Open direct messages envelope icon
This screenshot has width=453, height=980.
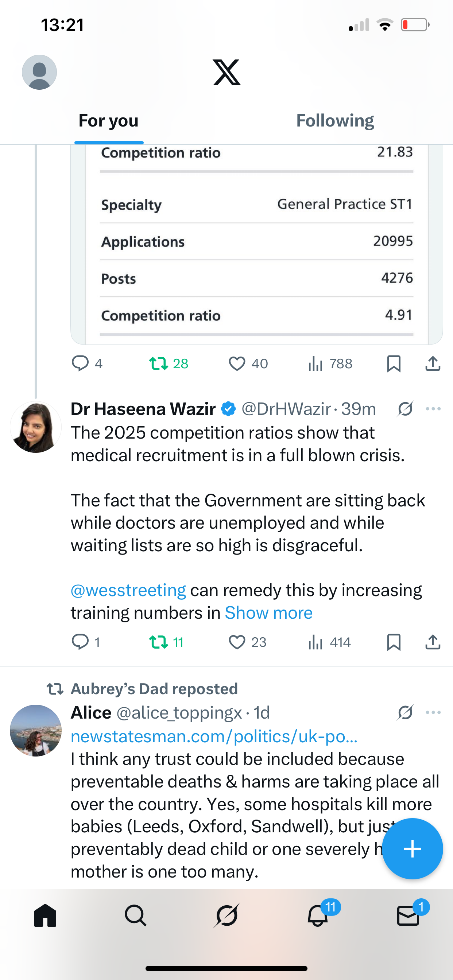(x=408, y=915)
